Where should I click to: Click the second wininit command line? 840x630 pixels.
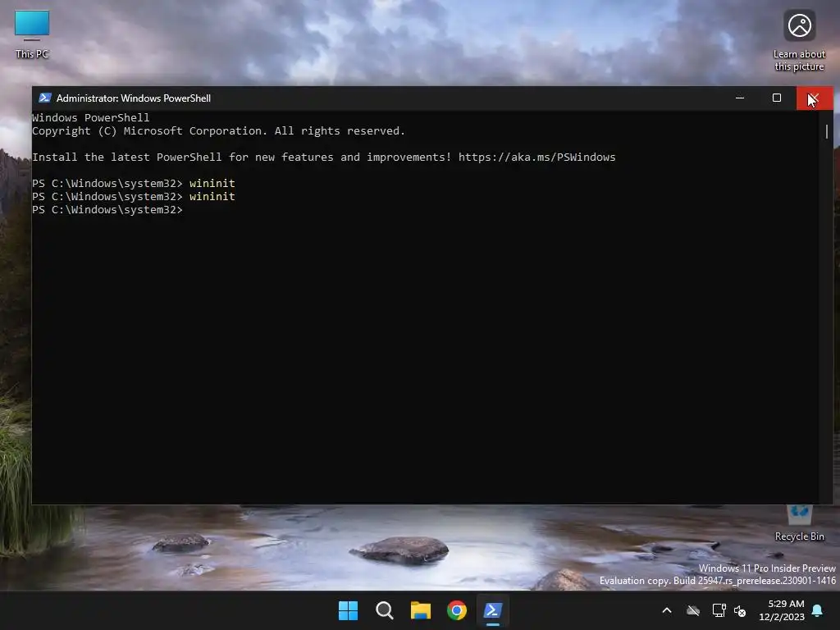click(x=134, y=197)
